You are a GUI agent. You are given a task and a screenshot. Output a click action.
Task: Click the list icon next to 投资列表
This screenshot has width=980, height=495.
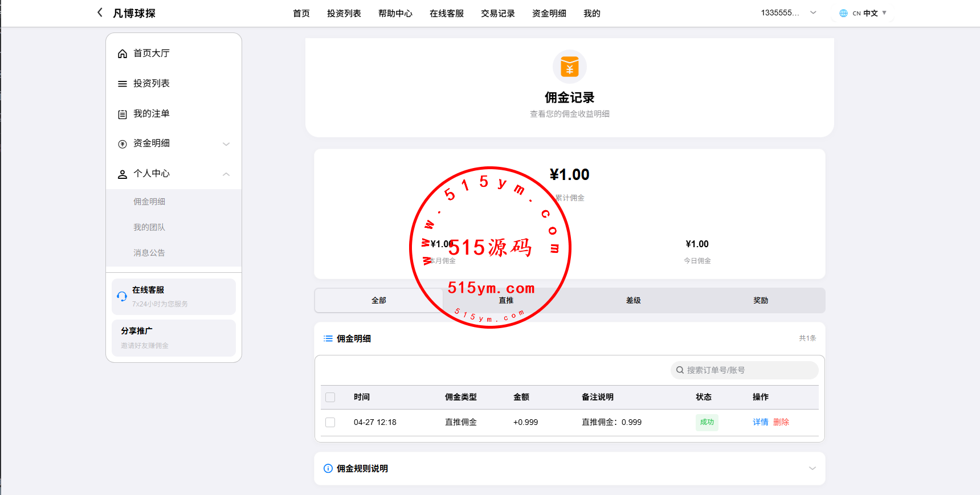tap(122, 84)
